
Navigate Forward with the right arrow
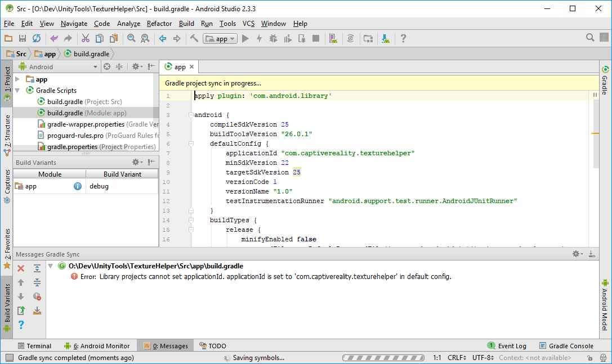(x=177, y=38)
